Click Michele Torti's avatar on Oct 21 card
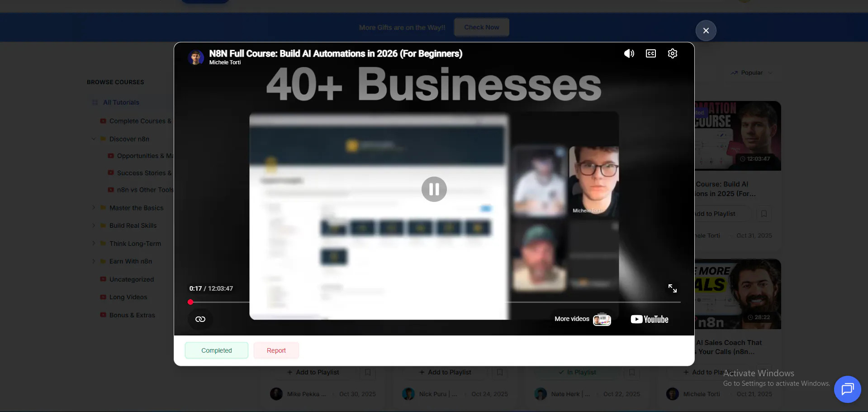Viewport: 868px width, 412px height. (x=673, y=394)
